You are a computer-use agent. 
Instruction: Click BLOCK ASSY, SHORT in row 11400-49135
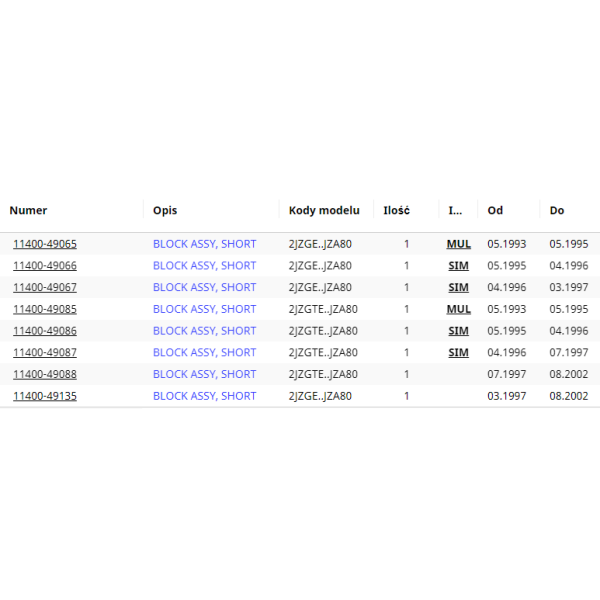[204, 396]
